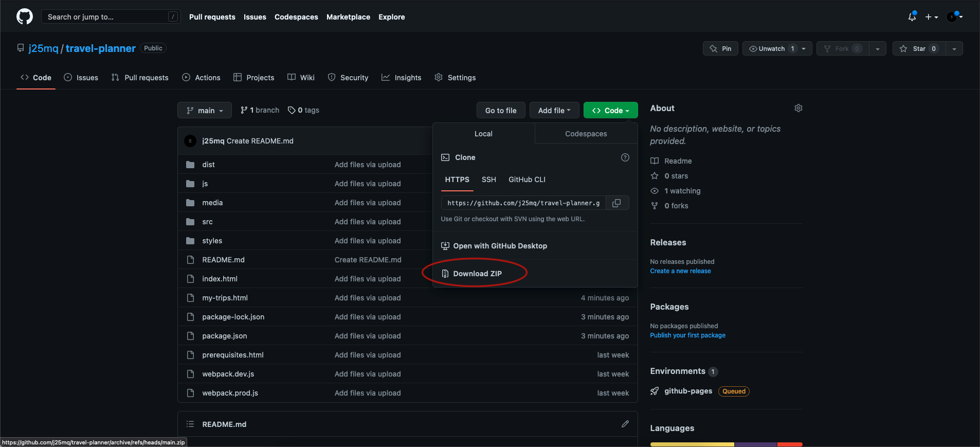Click the star icon beside 0 stars
The image size is (980, 447).
pyautogui.click(x=655, y=176)
